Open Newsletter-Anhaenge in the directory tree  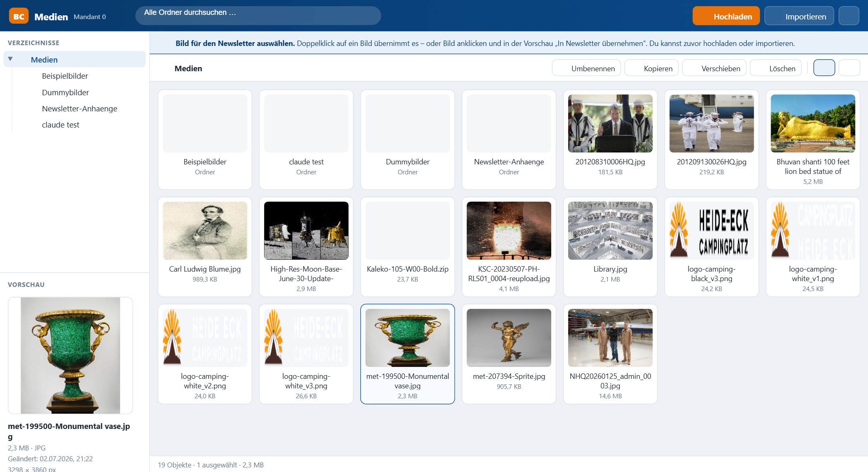(x=79, y=108)
